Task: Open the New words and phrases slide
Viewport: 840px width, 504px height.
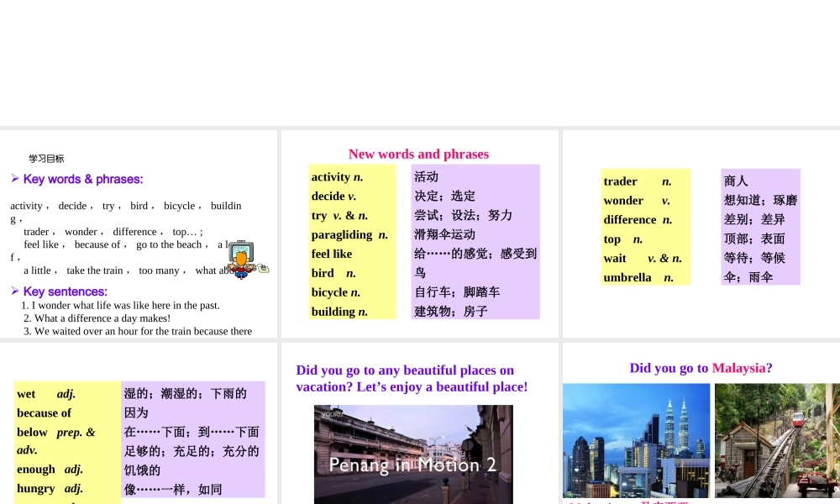Action: pyautogui.click(x=419, y=234)
